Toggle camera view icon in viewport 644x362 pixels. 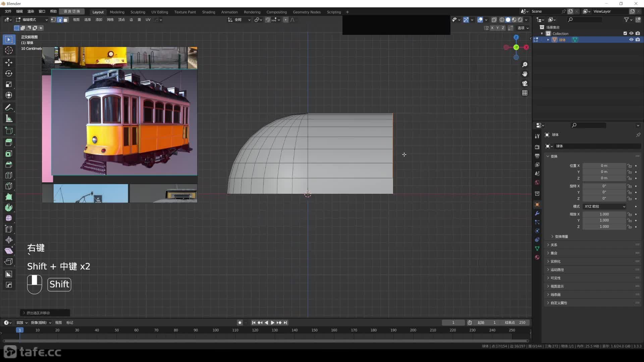[525, 83]
